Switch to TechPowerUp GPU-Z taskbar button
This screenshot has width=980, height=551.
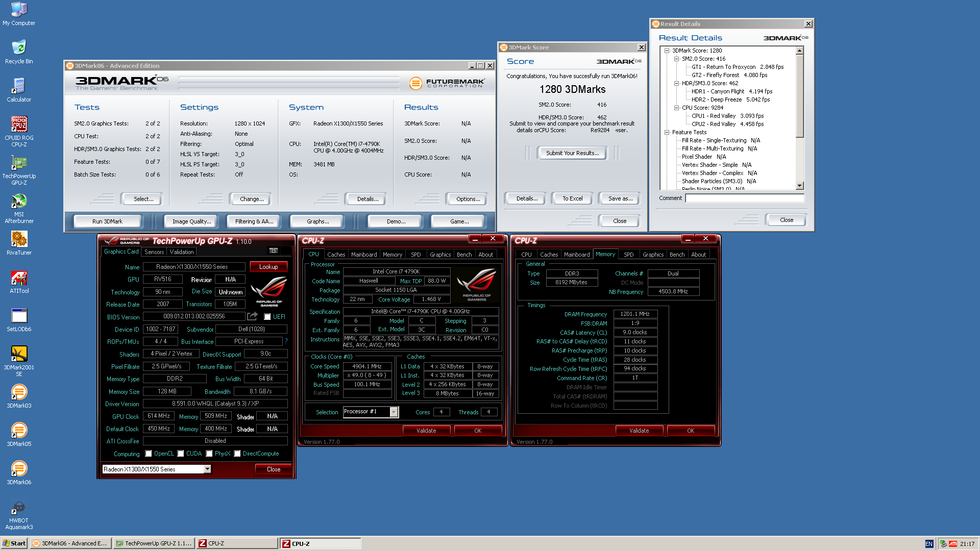pos(154,543)
